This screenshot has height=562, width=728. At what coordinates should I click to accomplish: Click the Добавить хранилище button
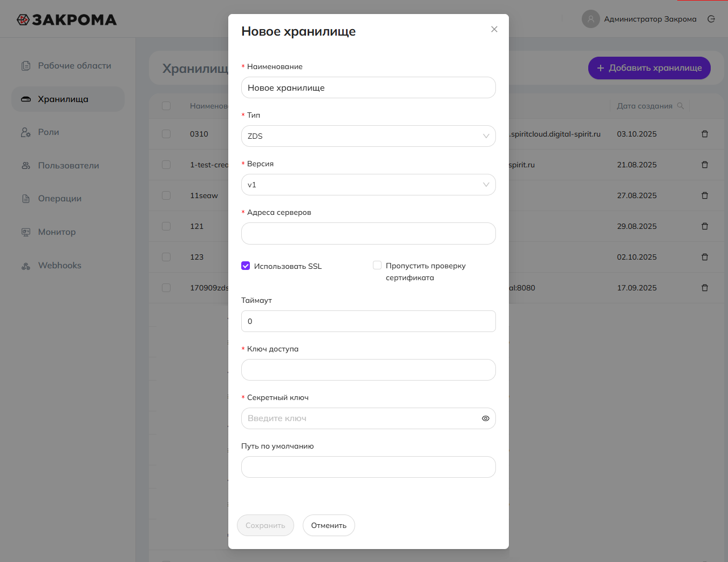click(x=649, y=68)
